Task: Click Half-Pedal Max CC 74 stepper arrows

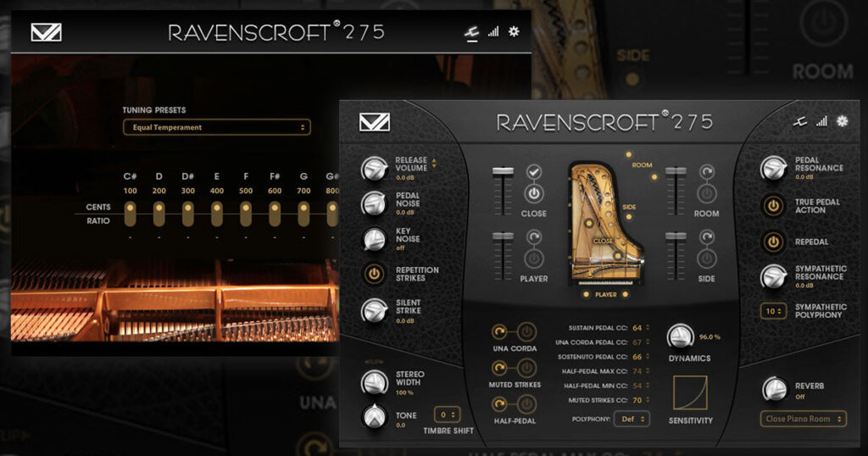Action: point(648,371)
